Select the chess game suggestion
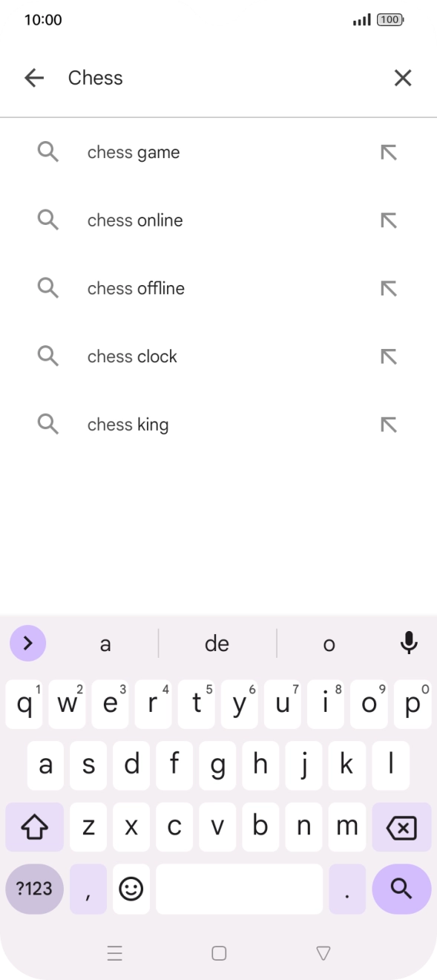Image resolution: width=437 pixels, height=980 pixels. [134, 151]
